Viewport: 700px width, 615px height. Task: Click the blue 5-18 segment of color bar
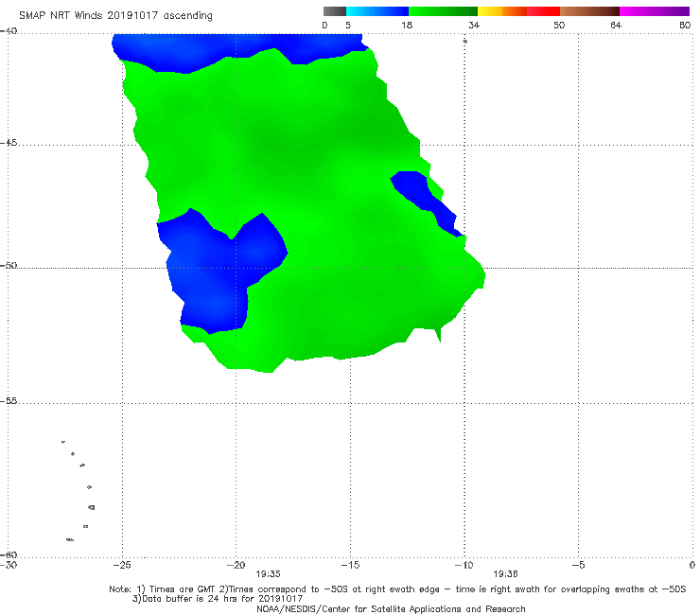pyautogui.click(x=377, y=11)
